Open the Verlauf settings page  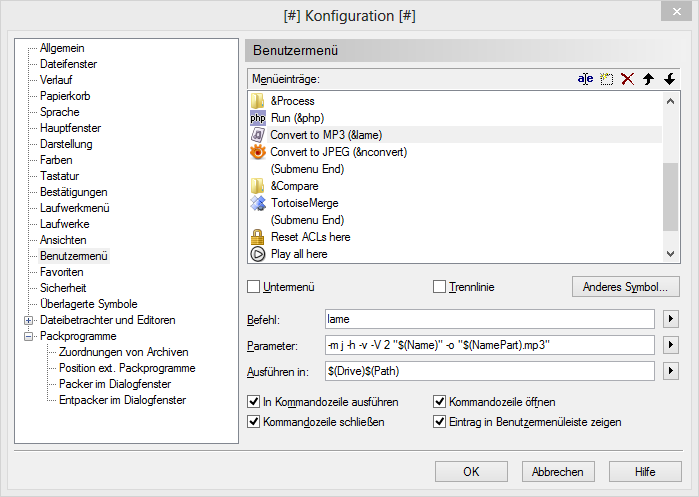pyautogui.click(x=56, y=80)
